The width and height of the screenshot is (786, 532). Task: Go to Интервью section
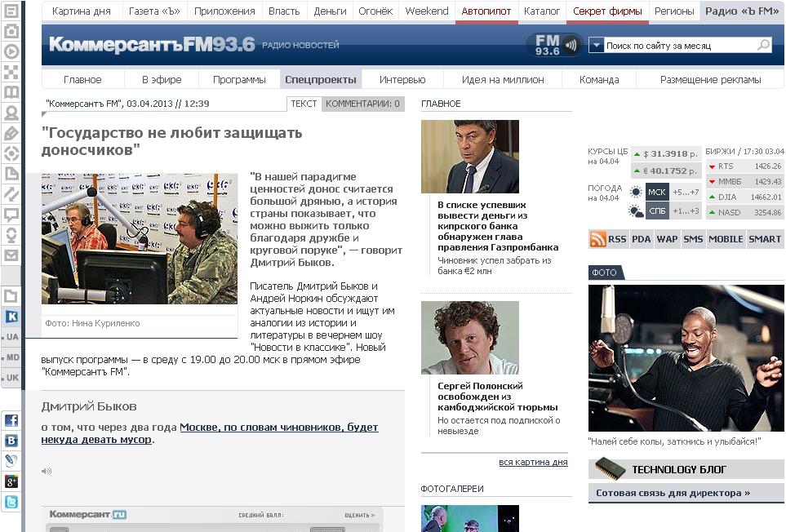point(402,80)
